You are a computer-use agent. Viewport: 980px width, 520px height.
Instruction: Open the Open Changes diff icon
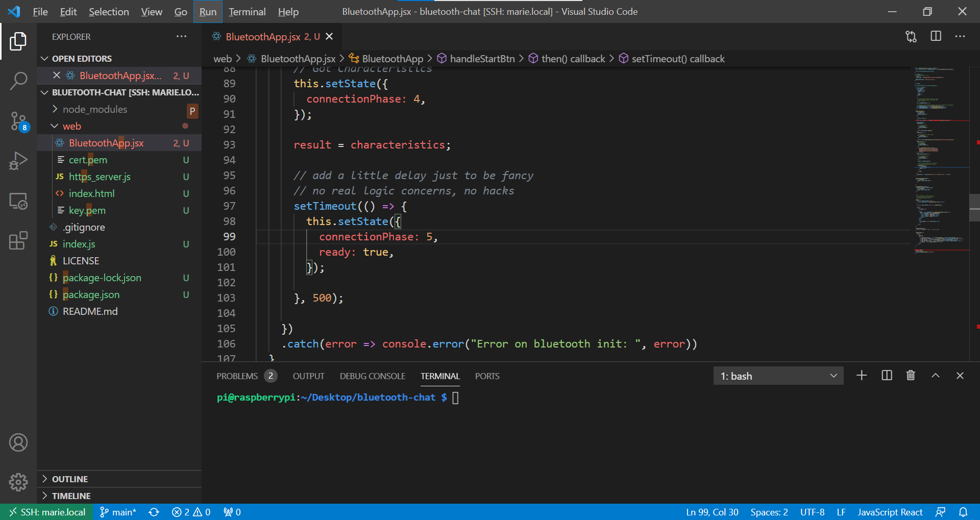click(x=911, y=36)
